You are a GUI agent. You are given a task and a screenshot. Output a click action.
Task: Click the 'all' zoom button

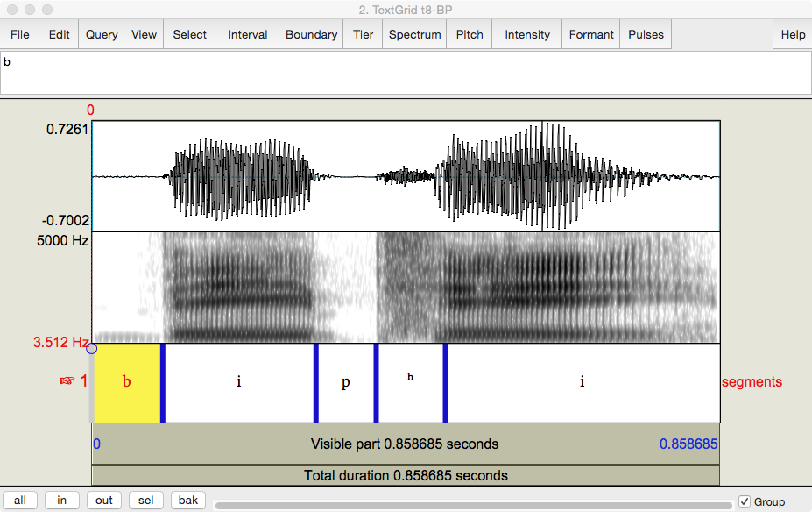[x=20, y=500]
